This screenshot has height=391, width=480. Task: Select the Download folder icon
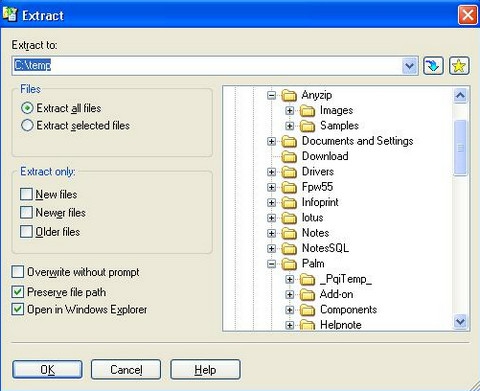(x=289, y=157)
